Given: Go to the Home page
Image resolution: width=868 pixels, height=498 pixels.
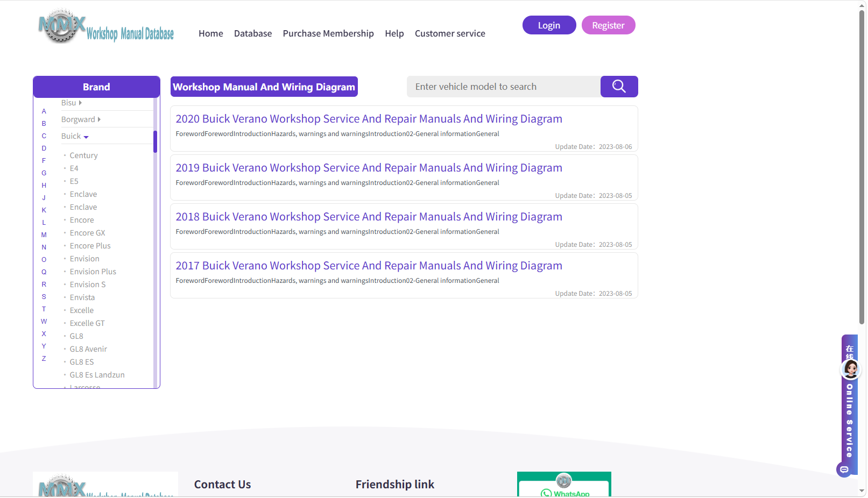Looking at the screenshot, I should point(211,33).
